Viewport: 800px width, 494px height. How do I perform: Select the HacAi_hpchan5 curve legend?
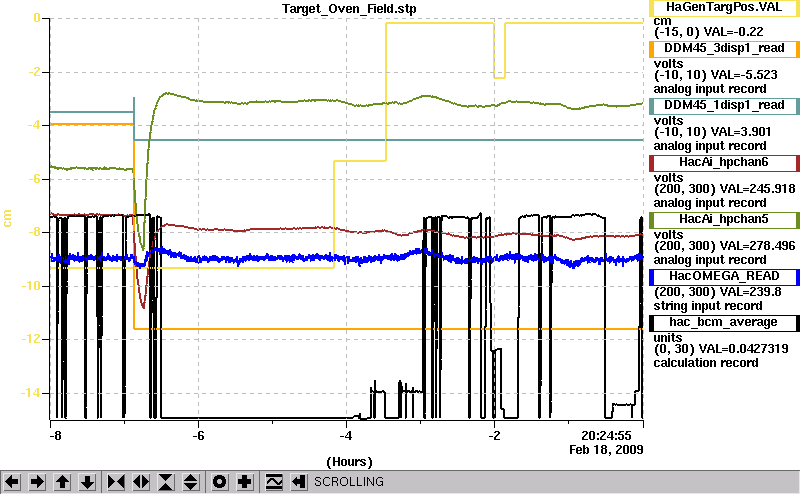point(724,219)
